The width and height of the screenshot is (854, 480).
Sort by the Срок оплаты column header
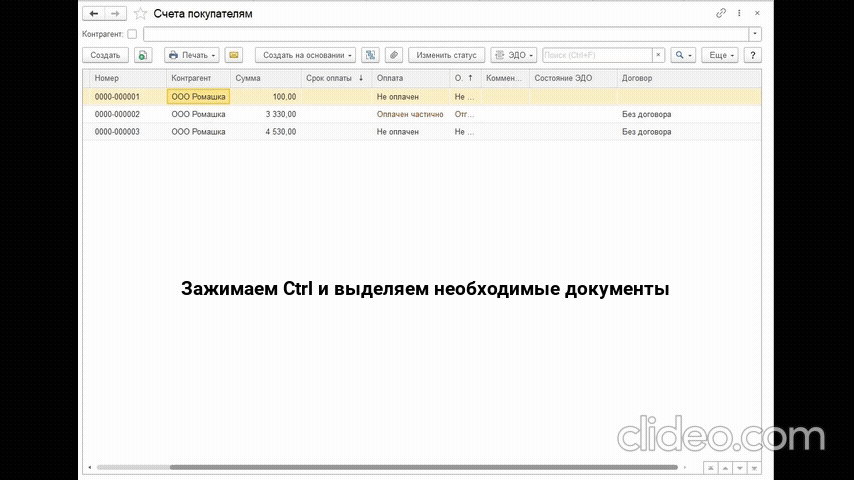tap(337, 78)
